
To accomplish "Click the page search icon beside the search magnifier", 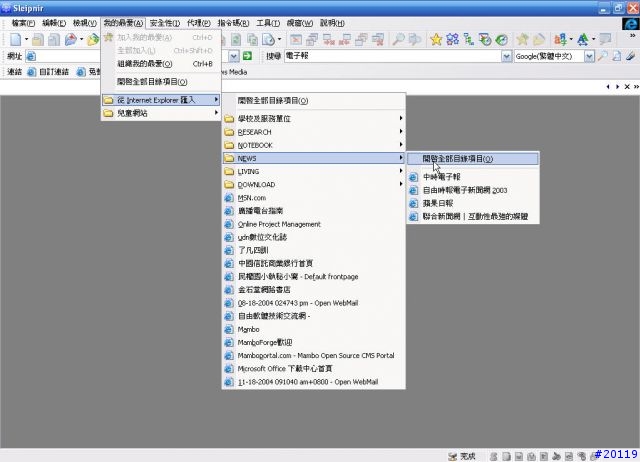I will tap(617, 56).
